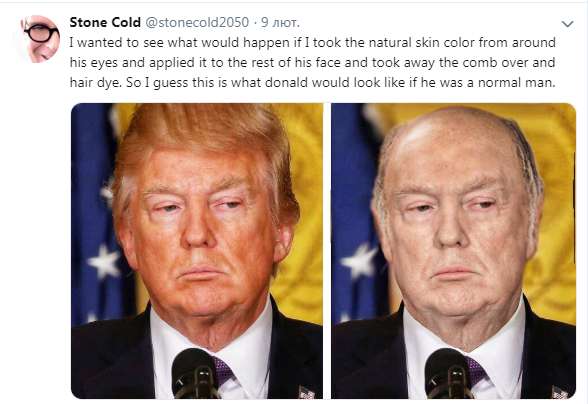Click the words 'hair dye' in tweet text
Image resolution: width=588 pixels, height=404 pixels.
95,83
